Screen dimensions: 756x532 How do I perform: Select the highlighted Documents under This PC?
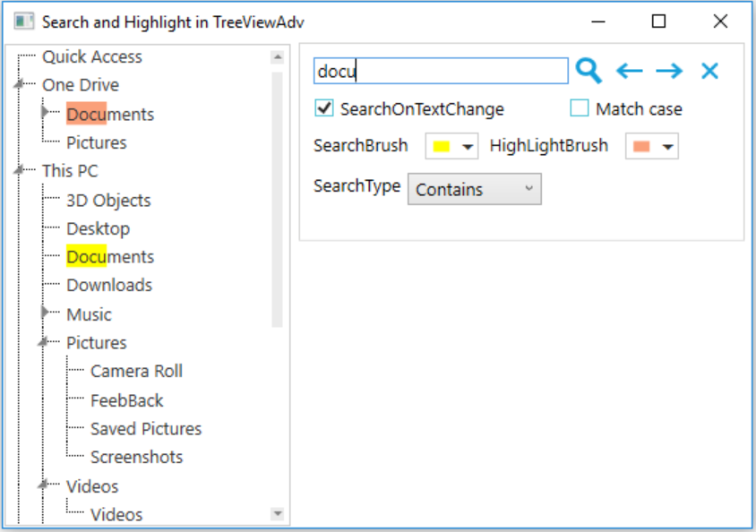[109, 256]
